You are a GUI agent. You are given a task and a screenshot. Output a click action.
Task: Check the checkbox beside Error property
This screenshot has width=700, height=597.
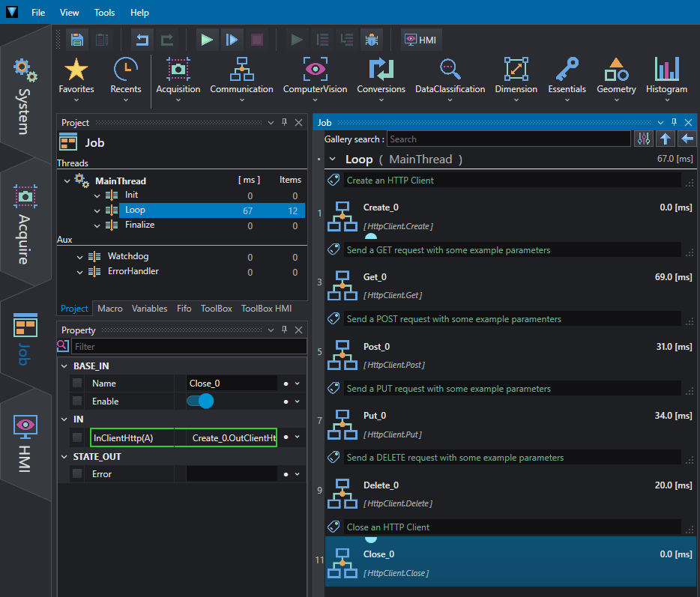click(77, 474)
